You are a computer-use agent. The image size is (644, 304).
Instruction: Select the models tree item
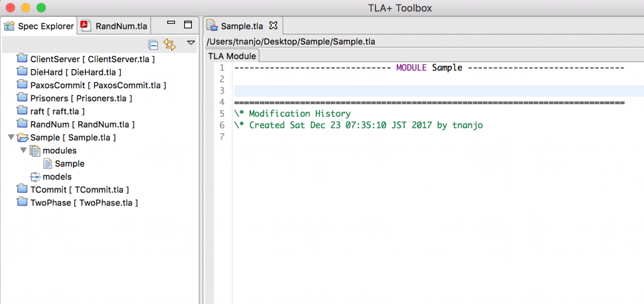[57, 177]
